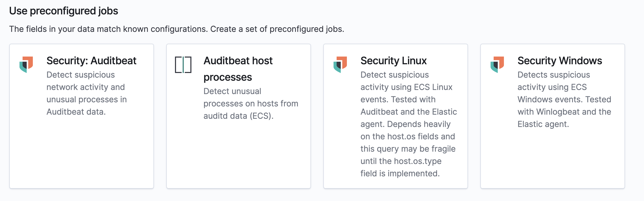Click the 'Use preconfigured jobs' heading
The width and height of the screenshot is (644, 201).
click(64, 11)
